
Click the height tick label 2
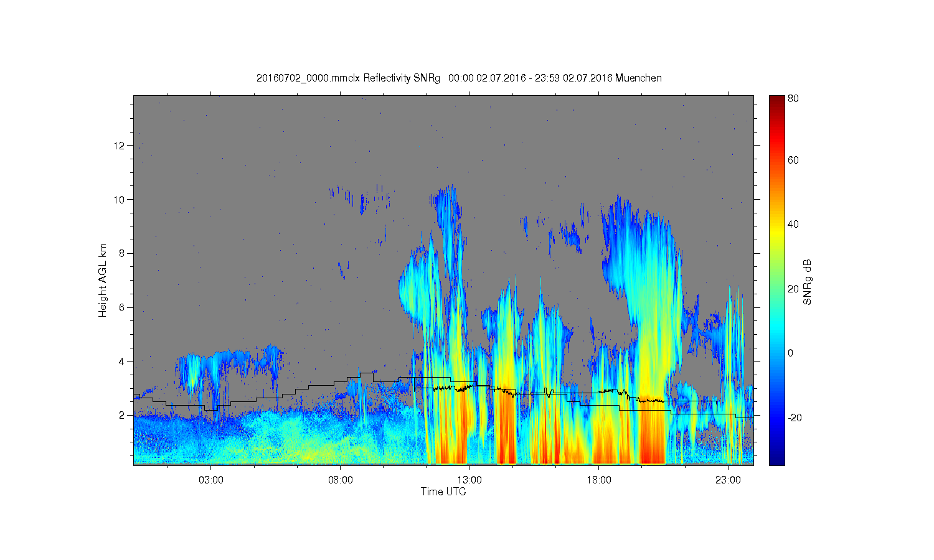click(x=123, y=415)
